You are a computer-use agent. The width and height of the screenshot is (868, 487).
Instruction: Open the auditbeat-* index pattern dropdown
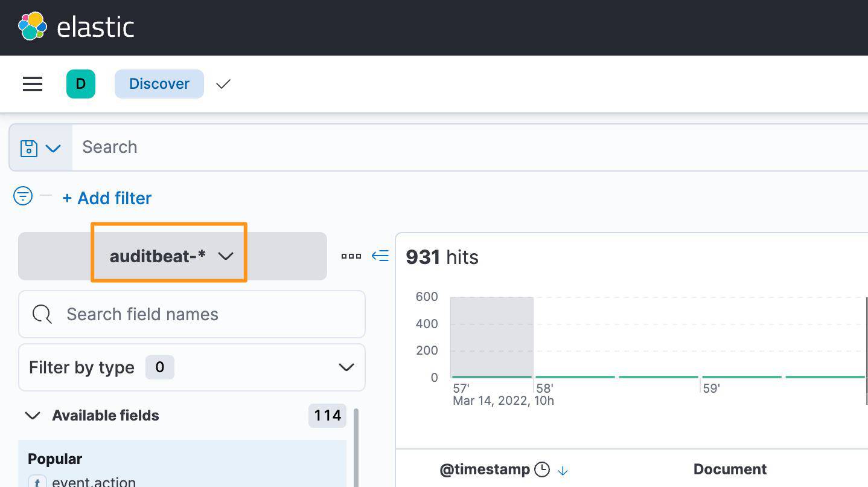coord(169,256)
